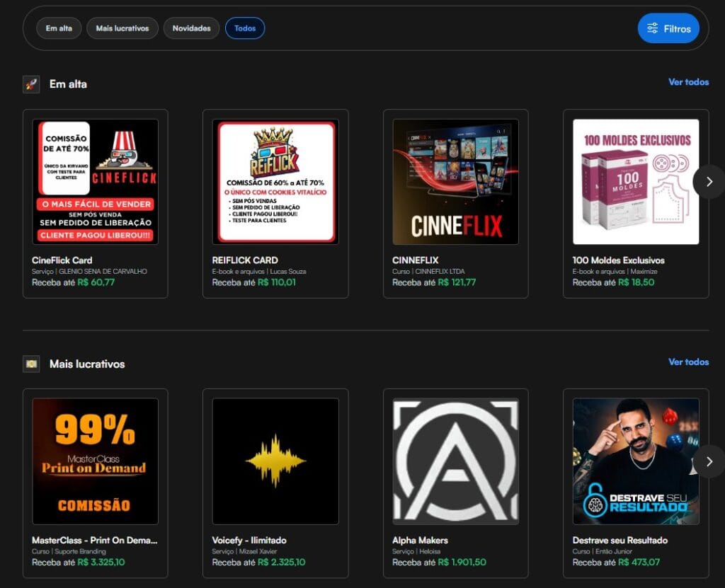Screen dimensions: 725x588
Task: Open the MasterClass Print On Demand thumbnail
Action: [x=96, y=461]
